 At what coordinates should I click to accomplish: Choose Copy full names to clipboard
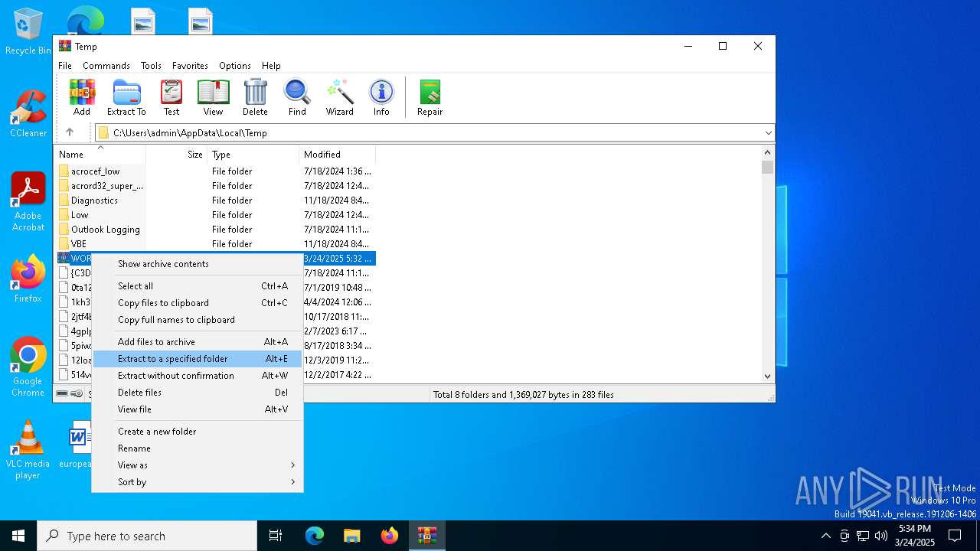click(x=198, y=320)
